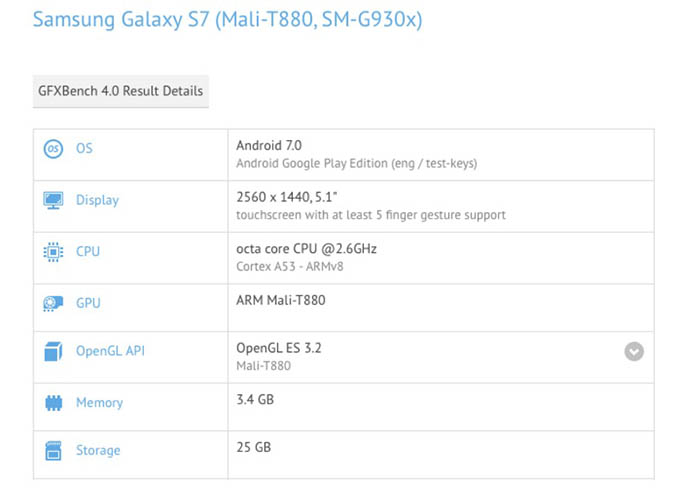Select the OS row label

[84, 149]
